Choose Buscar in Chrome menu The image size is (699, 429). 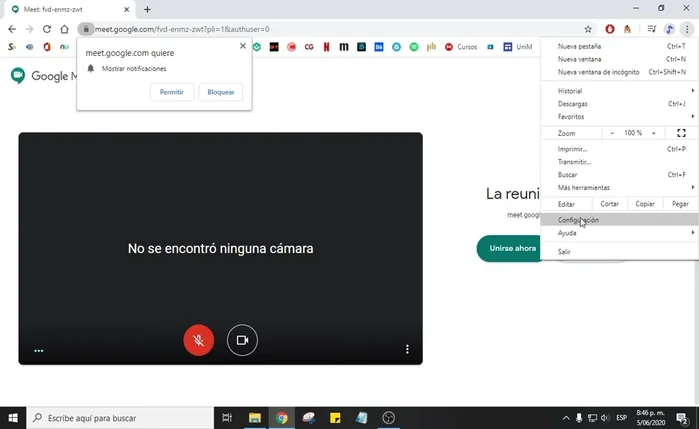(x=620, y=175)
